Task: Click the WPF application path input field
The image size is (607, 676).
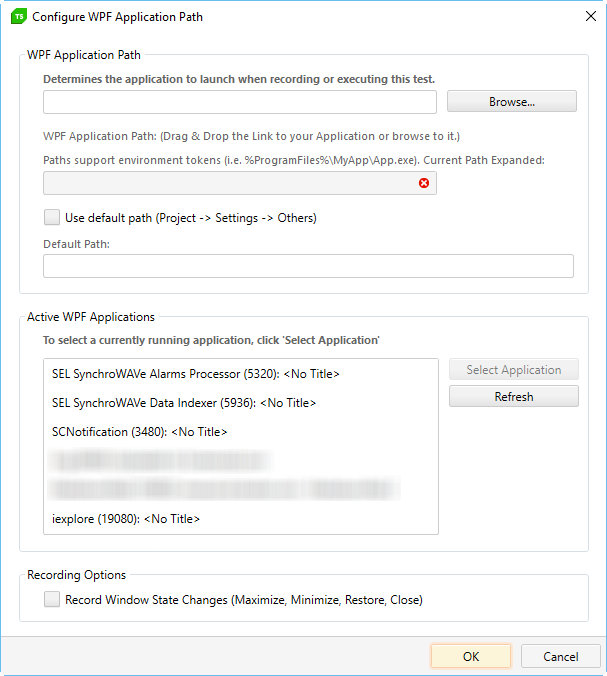Action: point(240,102)
